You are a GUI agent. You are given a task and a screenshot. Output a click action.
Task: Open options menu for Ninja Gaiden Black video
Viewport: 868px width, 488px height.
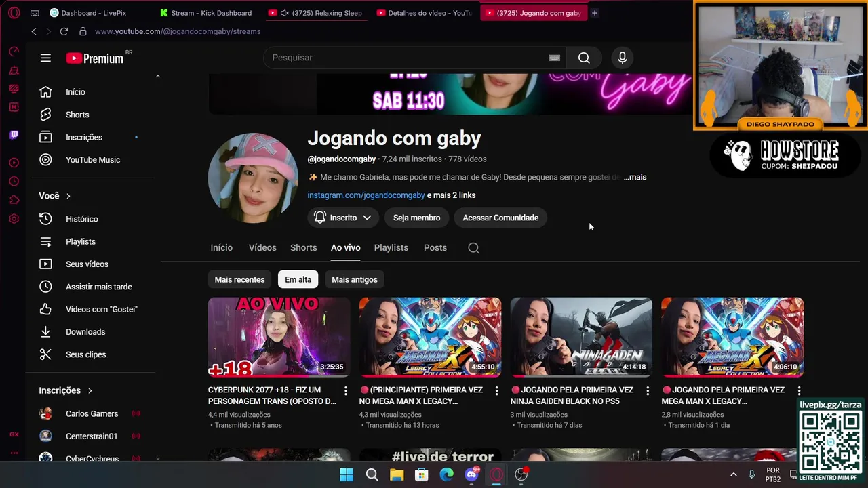pyautogui.click(x=648, y=391)
